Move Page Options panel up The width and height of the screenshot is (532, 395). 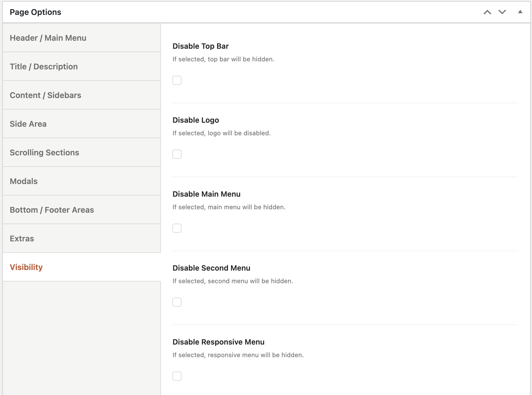pyautogui.click(x=487, y=12)
